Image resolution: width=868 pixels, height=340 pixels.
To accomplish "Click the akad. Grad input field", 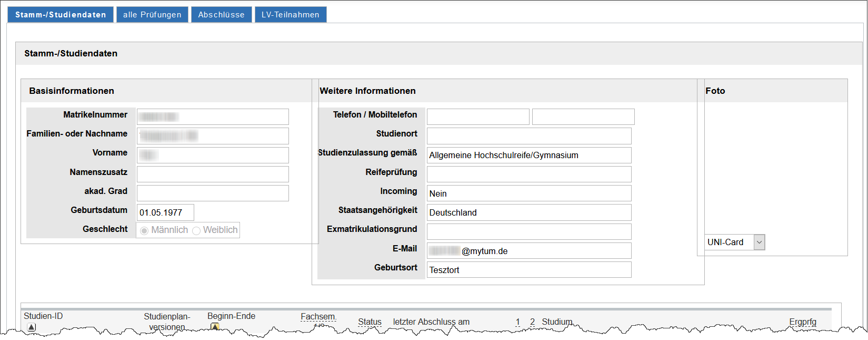I will click(x=213, y=193).
